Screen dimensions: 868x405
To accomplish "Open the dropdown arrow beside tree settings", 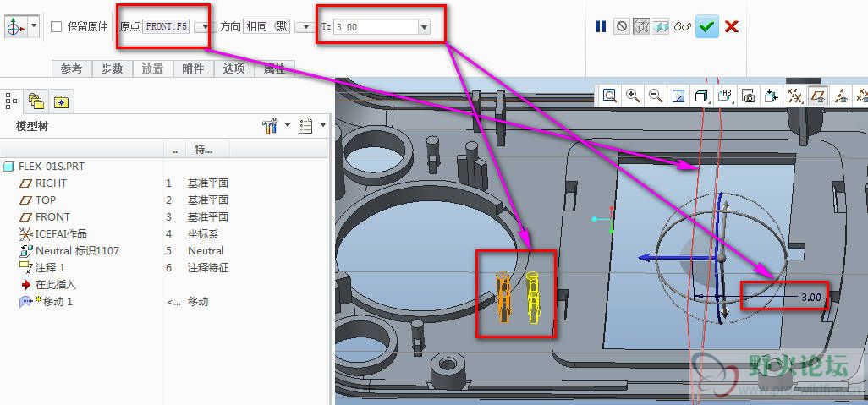I will coord(288,126).
